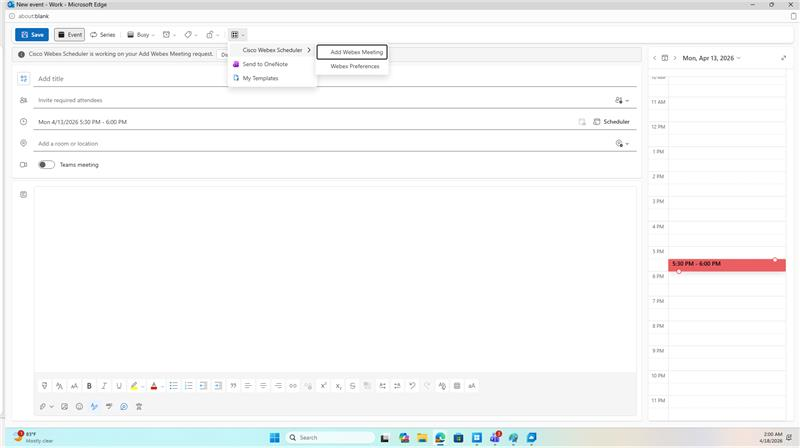800x448 pixels.
Task: Toggle bold formatting in the editor toolbar
Action: point(89,386)
